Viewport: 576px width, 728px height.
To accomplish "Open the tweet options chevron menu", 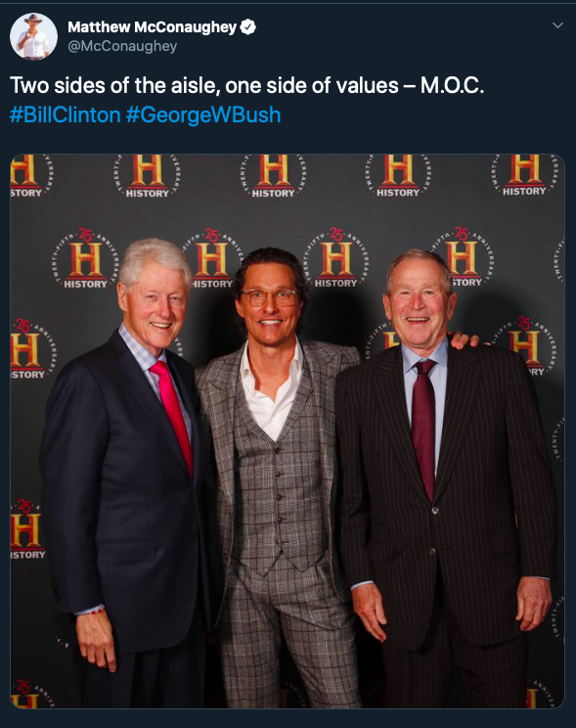I will (557, 25).
